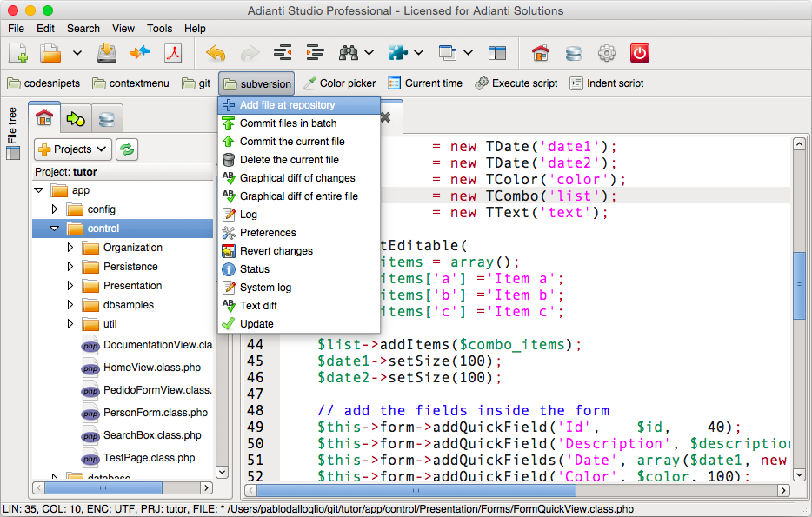Expand the util folder

tap(70, 324)
